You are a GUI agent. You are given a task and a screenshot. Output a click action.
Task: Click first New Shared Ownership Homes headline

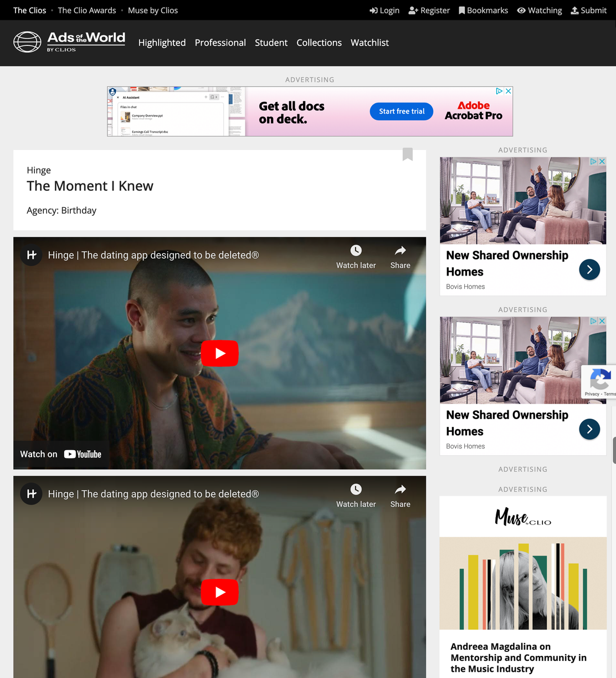[x=507, y=263]
